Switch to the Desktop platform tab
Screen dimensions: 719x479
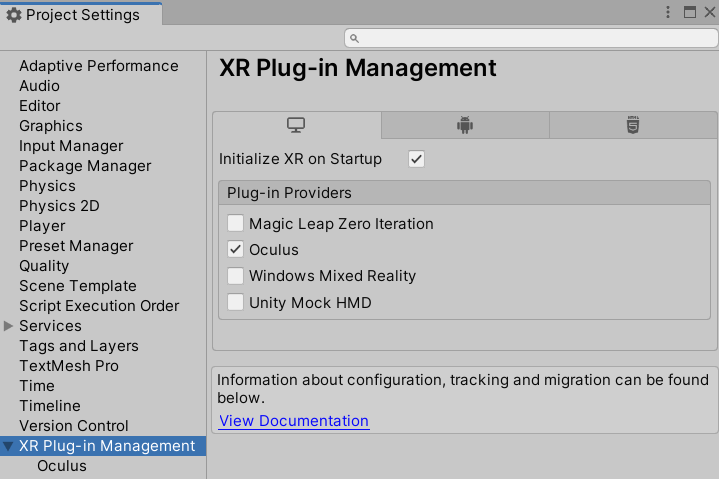pyautogui.click(x=296, y=125)
